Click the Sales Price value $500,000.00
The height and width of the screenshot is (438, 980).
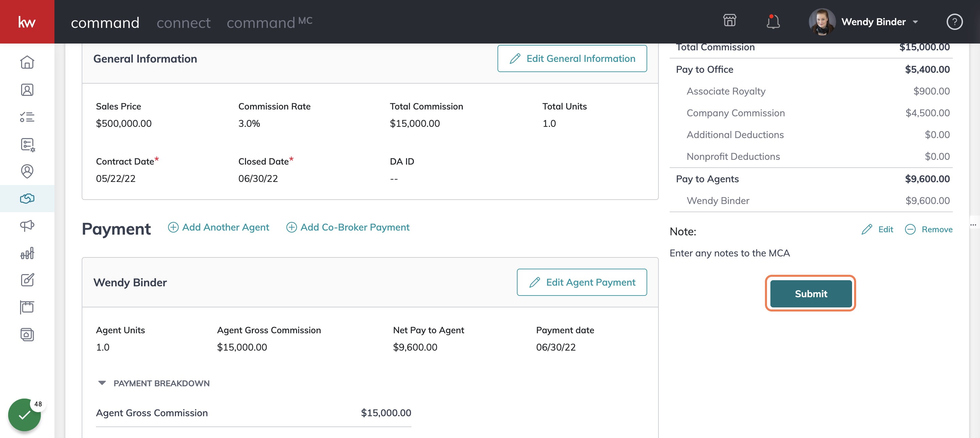[124, 123]
